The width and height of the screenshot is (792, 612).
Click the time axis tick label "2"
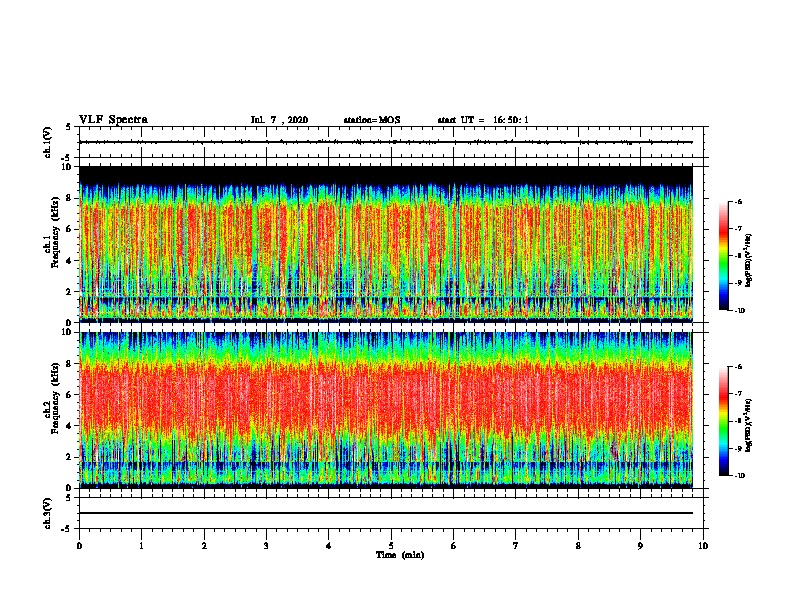204,546
